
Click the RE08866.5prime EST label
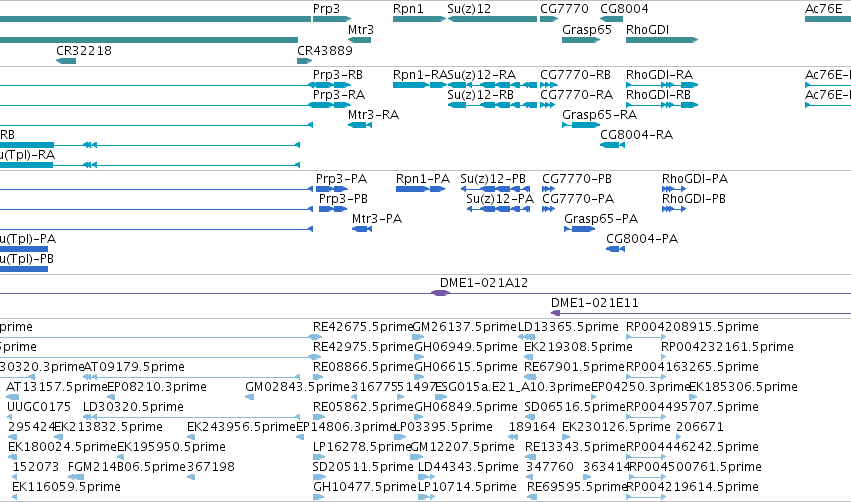point(363,367)
